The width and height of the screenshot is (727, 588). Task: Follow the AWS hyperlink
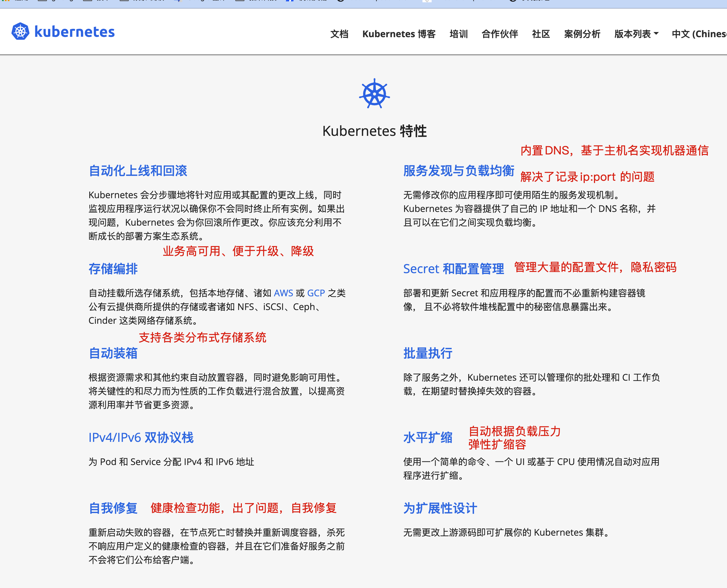click(x=283, y=293)
